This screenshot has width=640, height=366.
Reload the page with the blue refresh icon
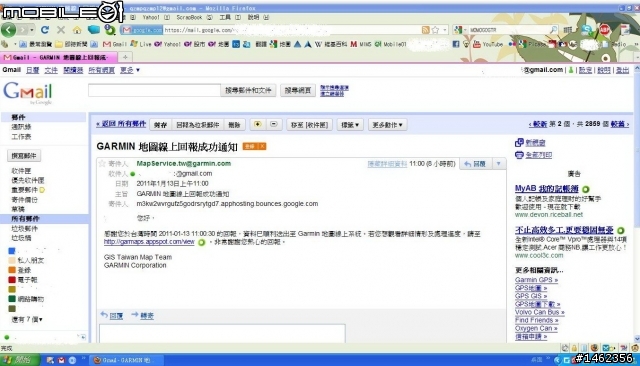coord(45,30)
